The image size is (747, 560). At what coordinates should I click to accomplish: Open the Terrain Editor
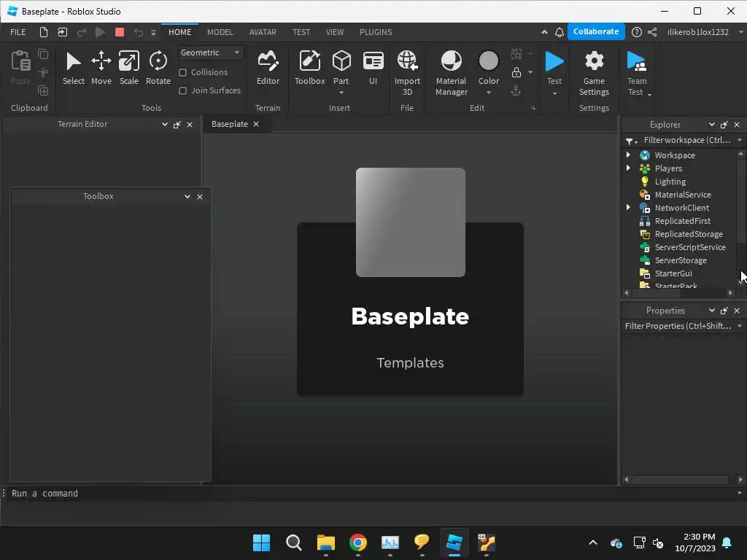click(268, 68)
